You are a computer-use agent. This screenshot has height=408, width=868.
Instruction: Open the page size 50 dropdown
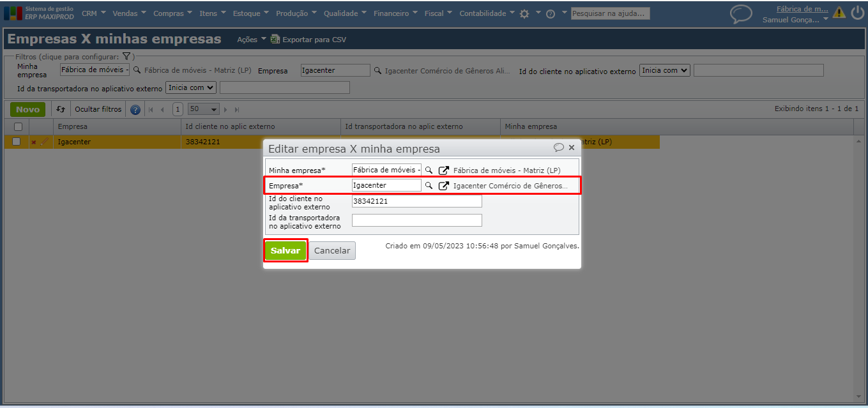coord(204,109)
